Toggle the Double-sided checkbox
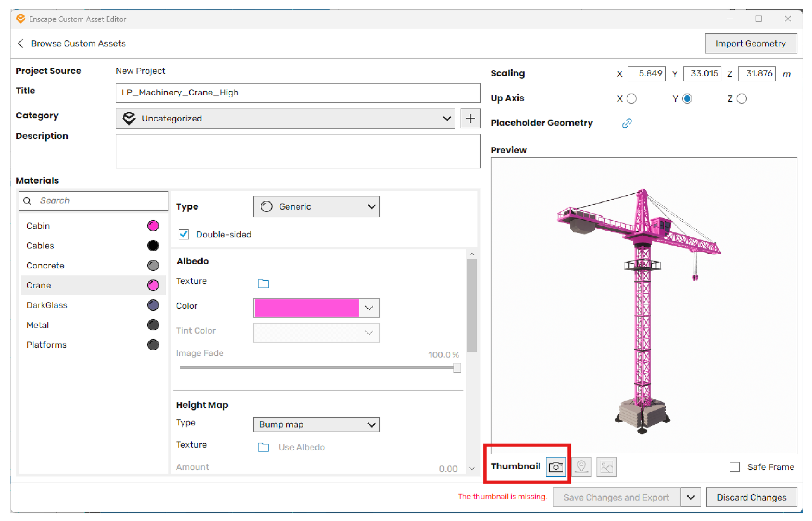812x521 pixels. [184, 234]
